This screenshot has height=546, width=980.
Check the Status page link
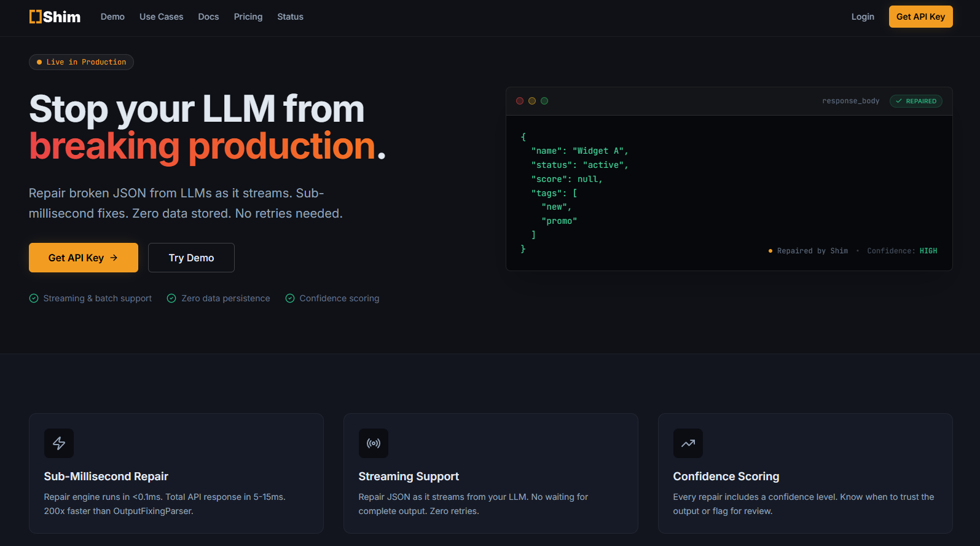(290, 17)
